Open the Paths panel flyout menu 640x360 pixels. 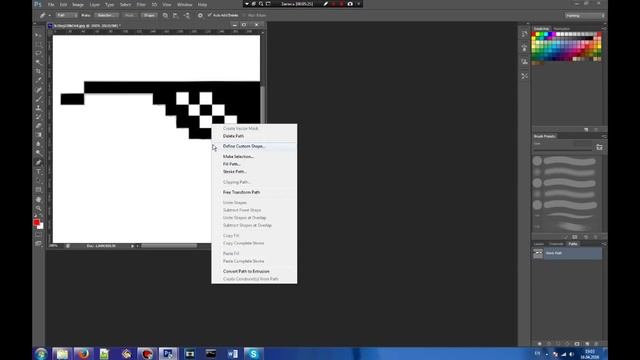click(604, 244)
